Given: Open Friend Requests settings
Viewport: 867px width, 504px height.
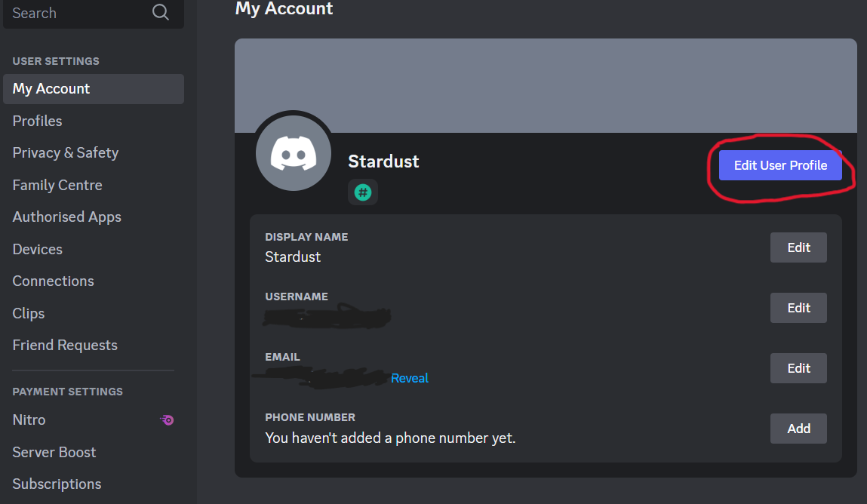Looking at the screenshot, I should point(65,345).
